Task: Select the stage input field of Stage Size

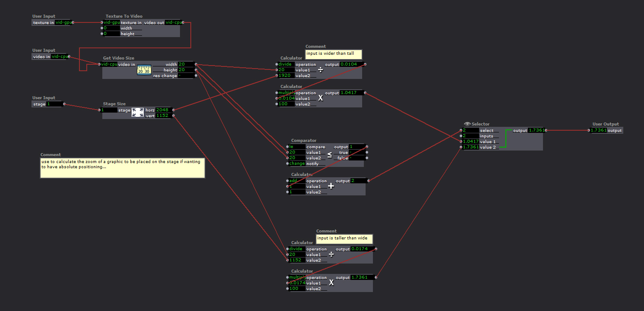Action: click(x=109, y=110)
